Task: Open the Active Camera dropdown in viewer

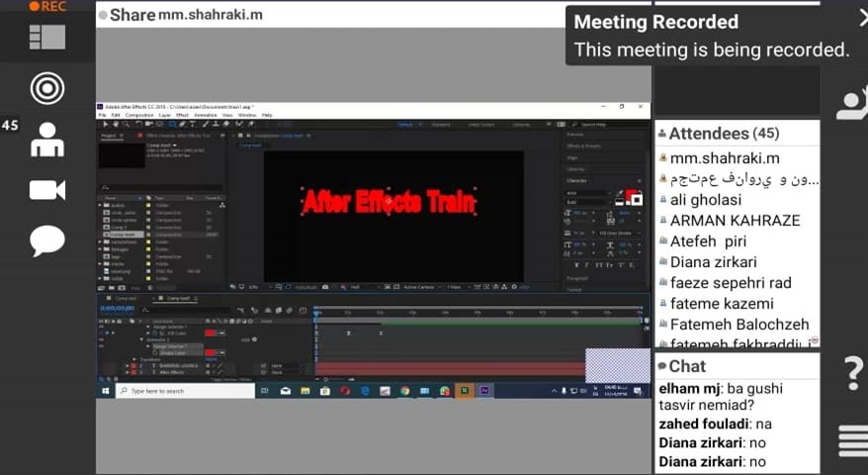Action: 421,287
